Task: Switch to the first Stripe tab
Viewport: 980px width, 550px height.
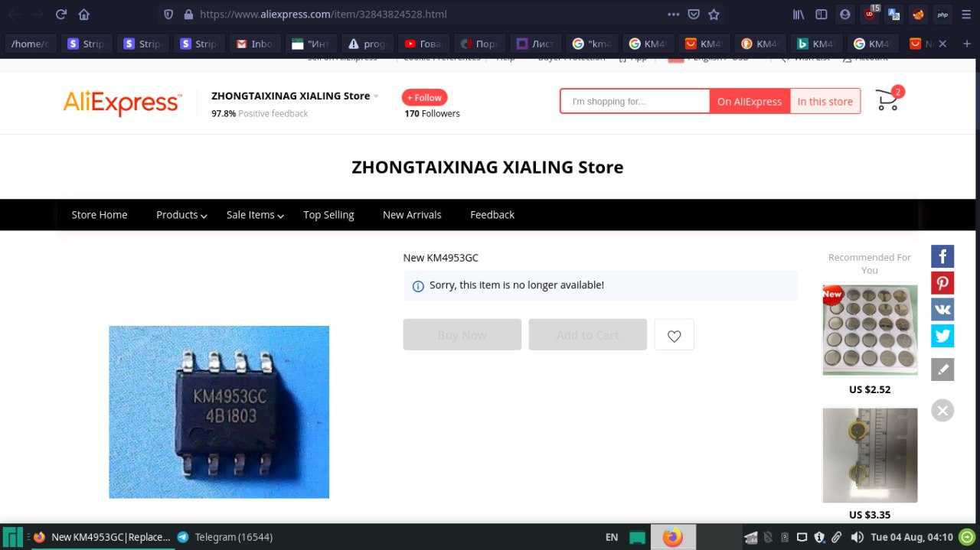Action: [85, 44]
